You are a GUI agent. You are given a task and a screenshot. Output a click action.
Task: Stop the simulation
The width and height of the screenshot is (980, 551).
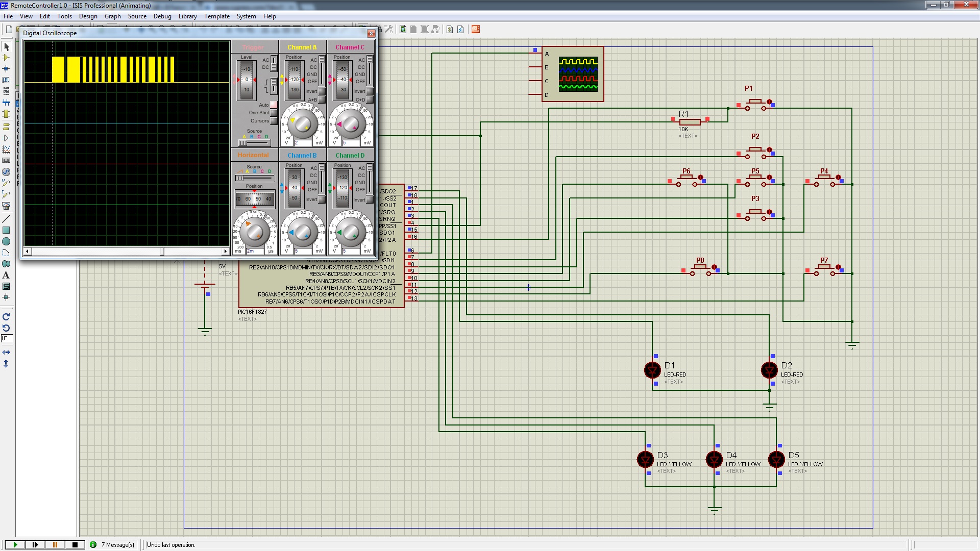[x=75, y=545]
